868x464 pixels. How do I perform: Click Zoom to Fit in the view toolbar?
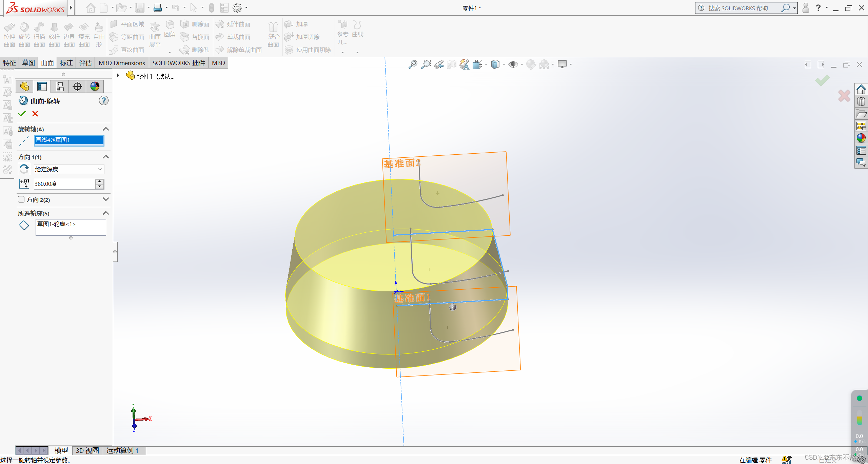coord(413,64)
